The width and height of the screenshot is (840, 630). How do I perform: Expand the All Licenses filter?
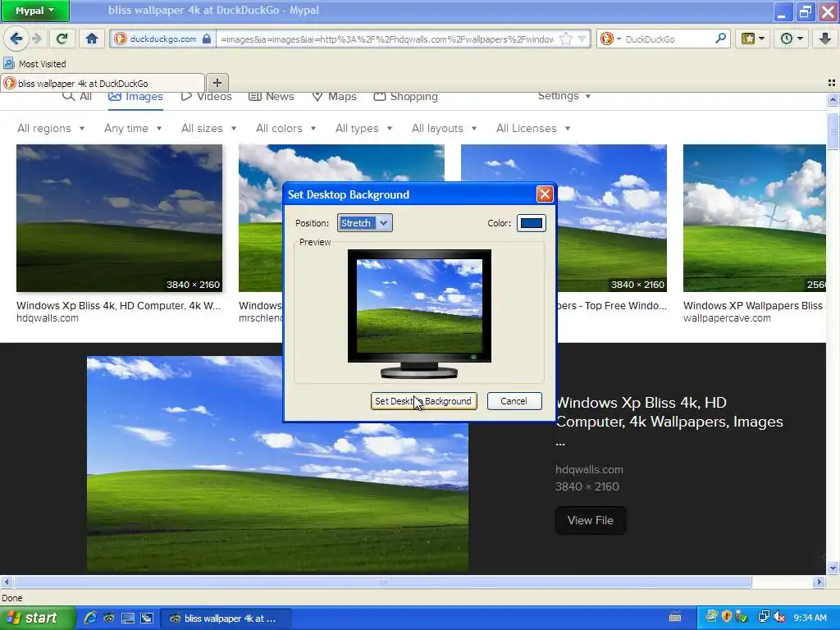pos(533,129)
